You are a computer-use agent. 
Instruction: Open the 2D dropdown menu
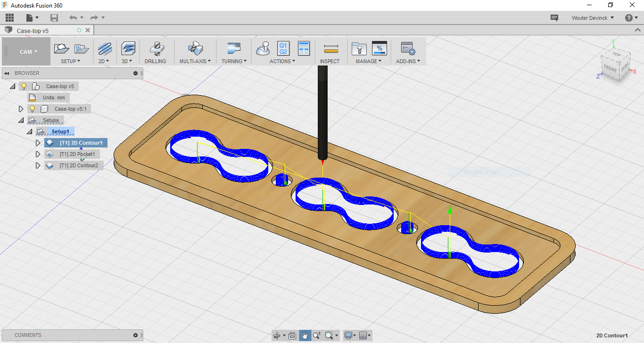click(x=104, y=61)
